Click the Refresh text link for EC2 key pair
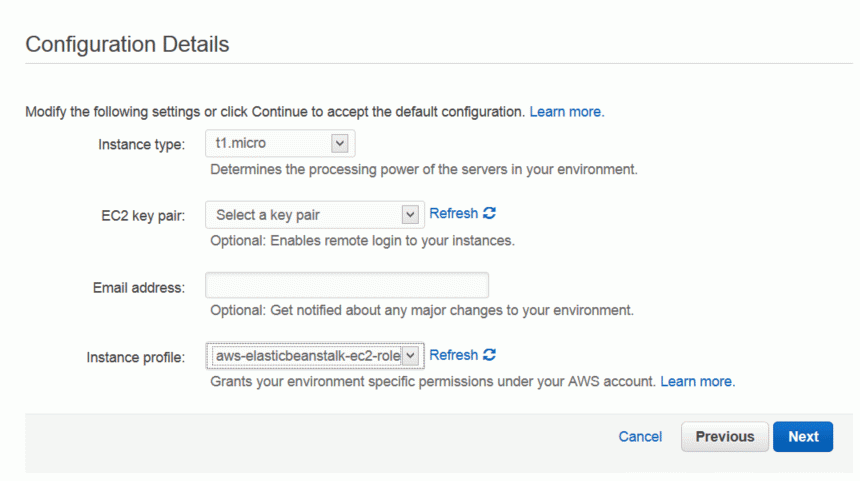The height and width of the screenshot is (481, 860). [454, 213]
